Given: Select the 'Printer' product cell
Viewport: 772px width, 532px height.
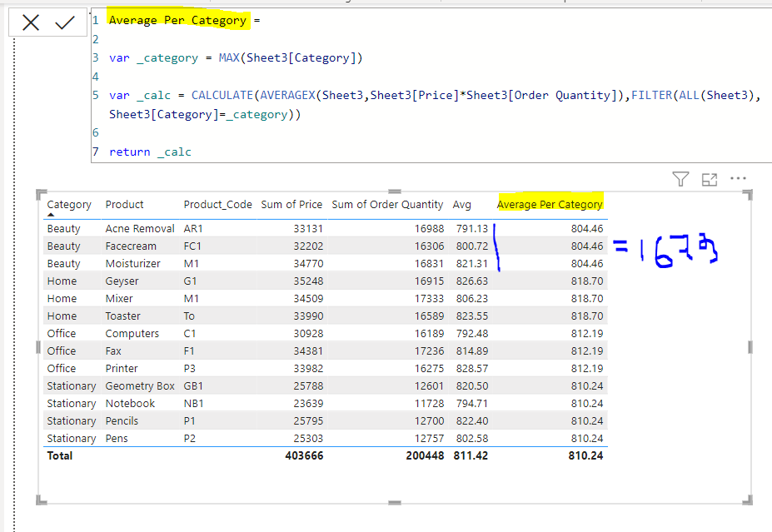Looking at the screenshot, I should pos(121,368).
